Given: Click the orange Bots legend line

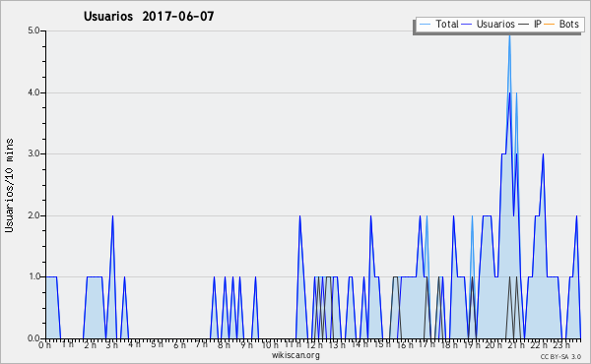Looking at the screenshot, I should [x=550, y=25].
